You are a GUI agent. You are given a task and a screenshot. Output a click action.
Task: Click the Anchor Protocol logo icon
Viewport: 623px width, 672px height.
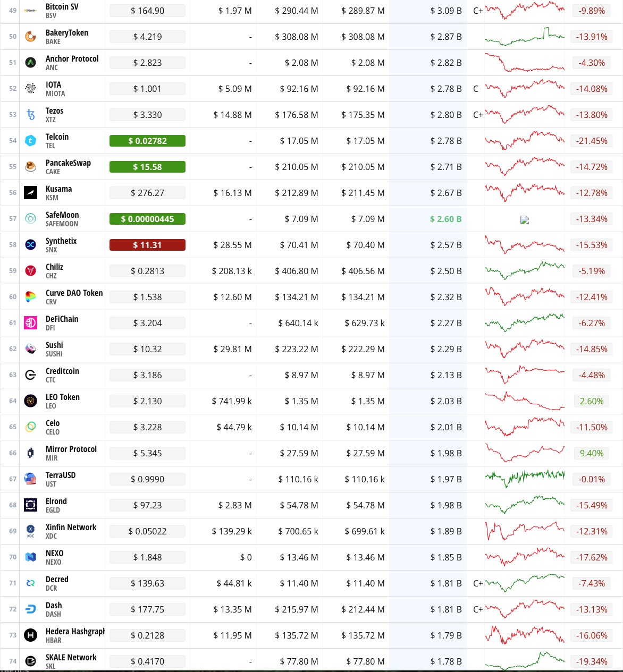[x=31, y=63]
